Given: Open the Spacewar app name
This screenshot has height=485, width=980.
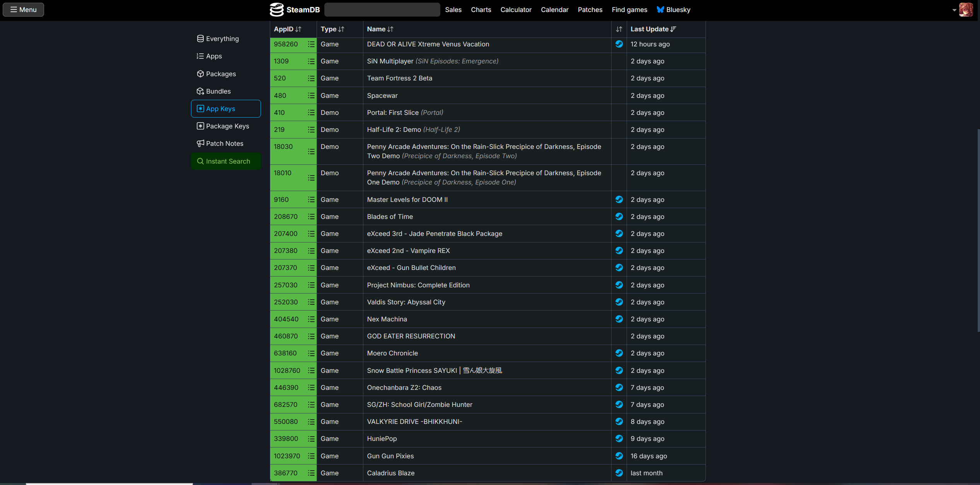Looking at the screenshot, I should click(x=382, y=96).
